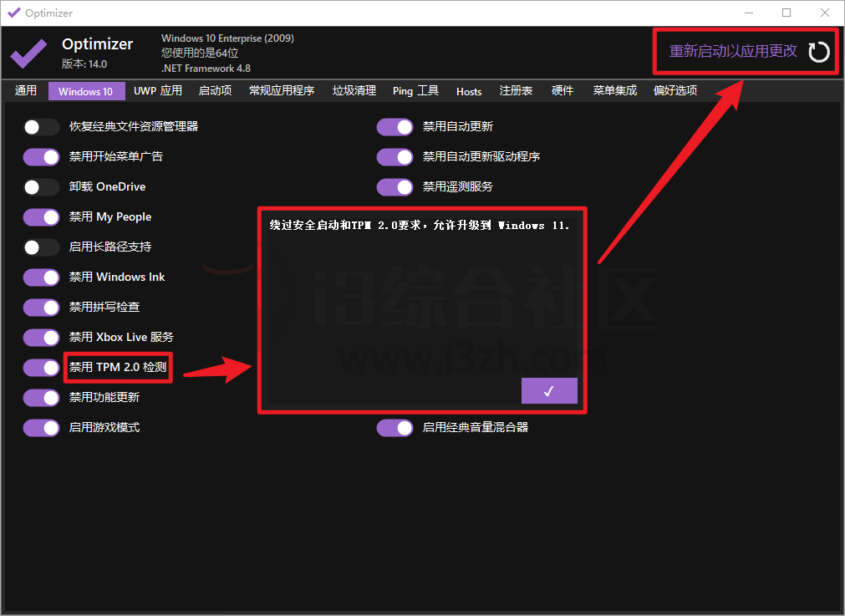The height and width of the screenshot is (616, 845).
Task: Open the Hosts tab
Action: [x=469, y=91]
